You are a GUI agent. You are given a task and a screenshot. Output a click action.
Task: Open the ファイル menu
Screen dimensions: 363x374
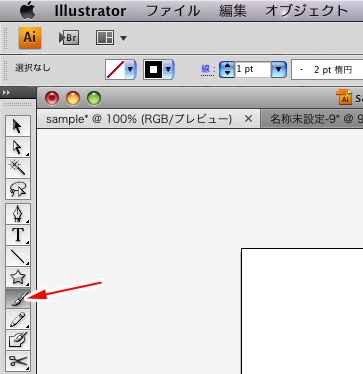pyautogui.click(x=173, y=11)
